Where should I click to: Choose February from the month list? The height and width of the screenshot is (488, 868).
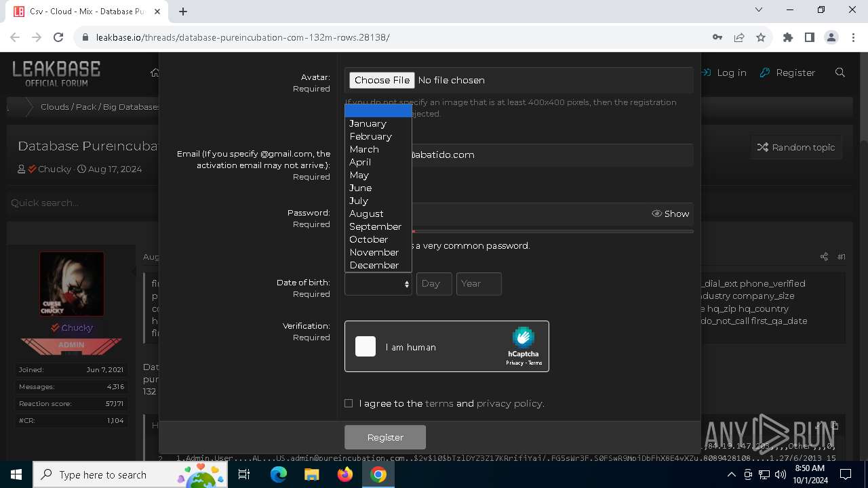[x=378, y=136]
